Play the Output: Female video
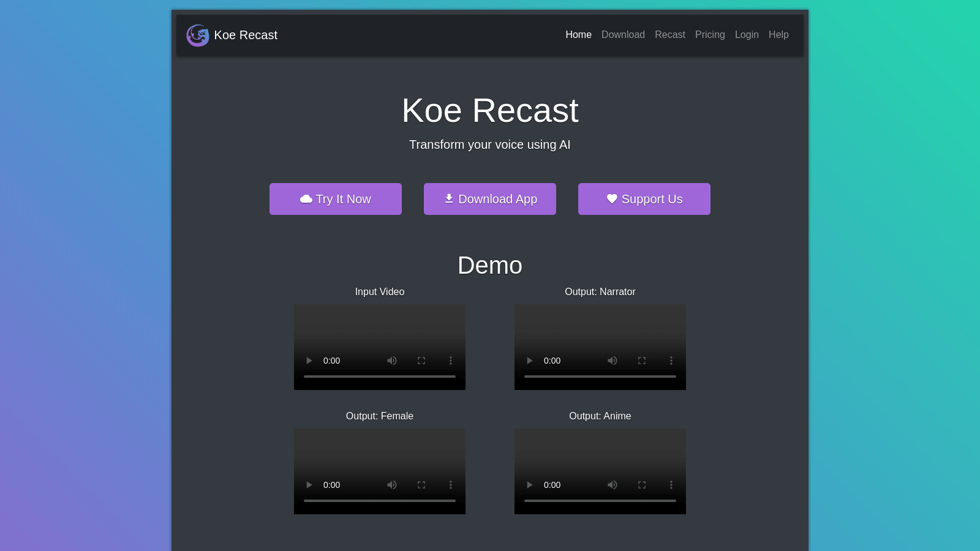The height and width of the screenshot is (551, 980). pyautogui.click(x=309, y=484)
